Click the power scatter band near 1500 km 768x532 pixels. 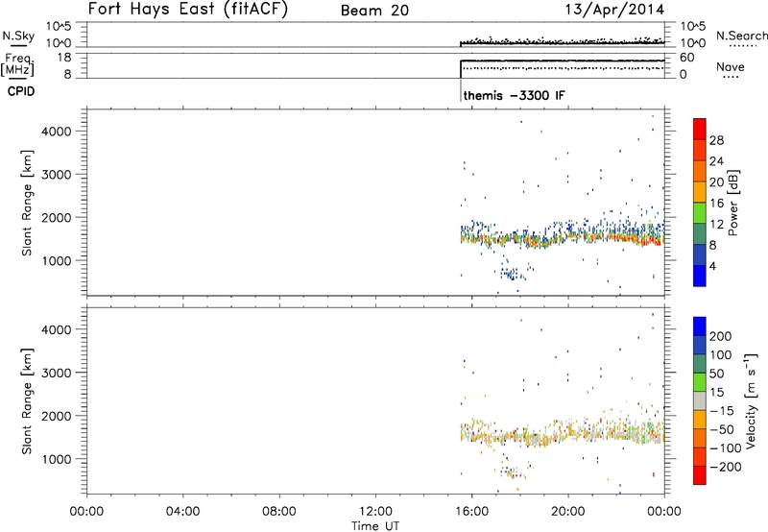(563, 237)
